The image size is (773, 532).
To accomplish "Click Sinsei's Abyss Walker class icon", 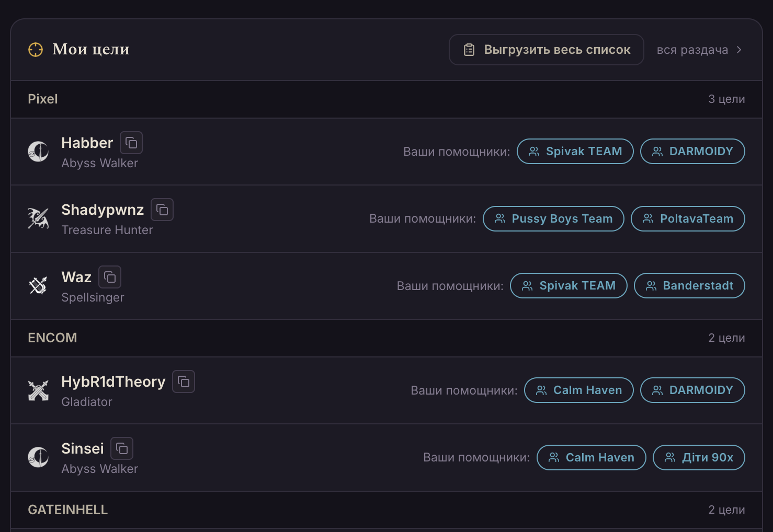I will tap(38, 457).
